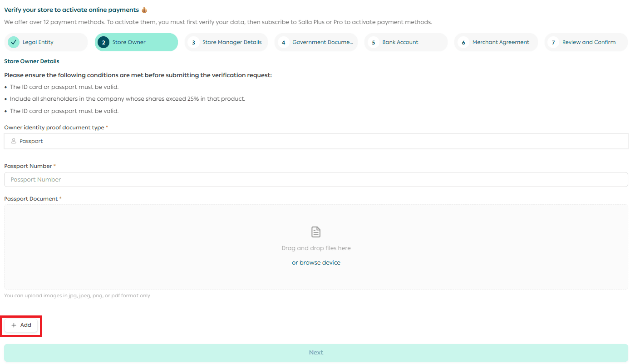Click the 'or browse device' link
Image resolution: width=635 pixels, height=364 pixels.
click(316, 263)
